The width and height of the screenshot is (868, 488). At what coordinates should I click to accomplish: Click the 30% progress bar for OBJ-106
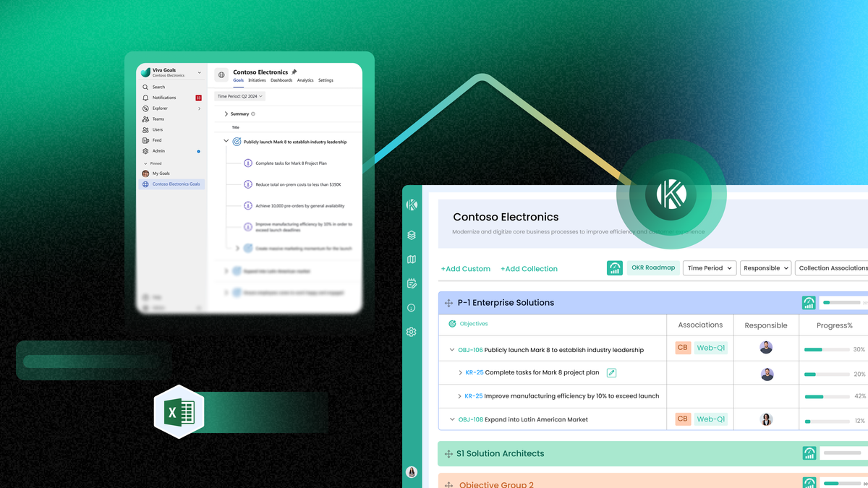coord(827,350)
